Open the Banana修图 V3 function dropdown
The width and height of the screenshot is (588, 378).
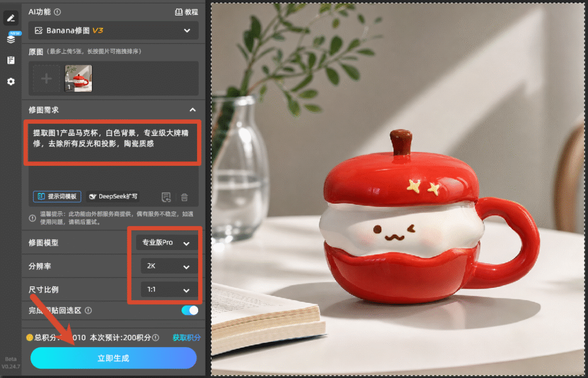tap(113, 30)
